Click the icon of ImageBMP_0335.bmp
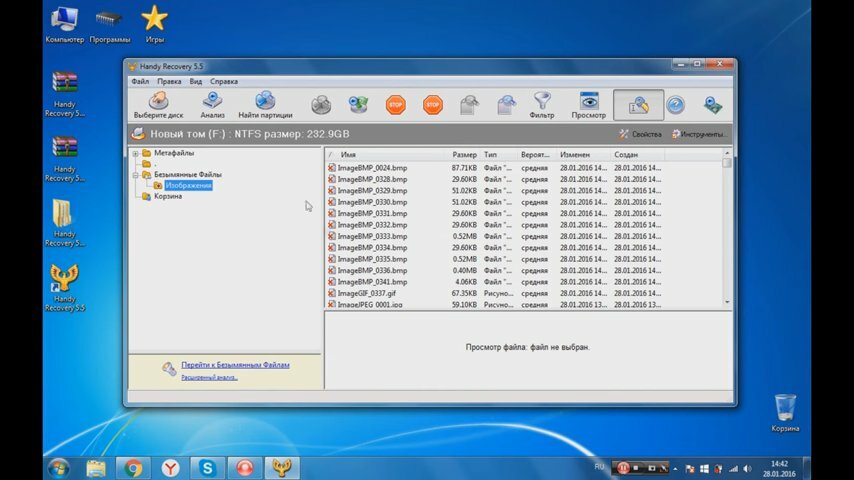Screen dimensions: 854x480 point(332,259)
